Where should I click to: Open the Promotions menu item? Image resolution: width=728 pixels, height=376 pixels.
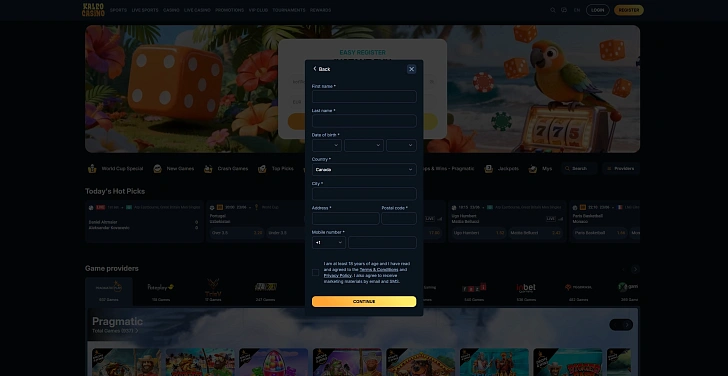coord(229,10)
